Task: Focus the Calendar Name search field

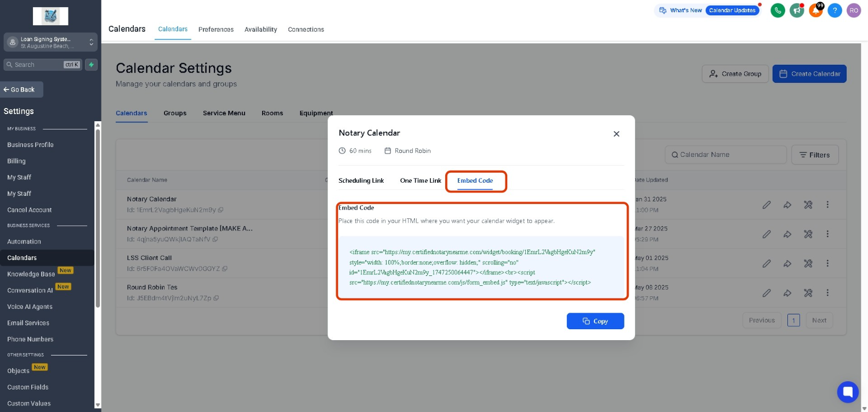Action: pos(726,155)
